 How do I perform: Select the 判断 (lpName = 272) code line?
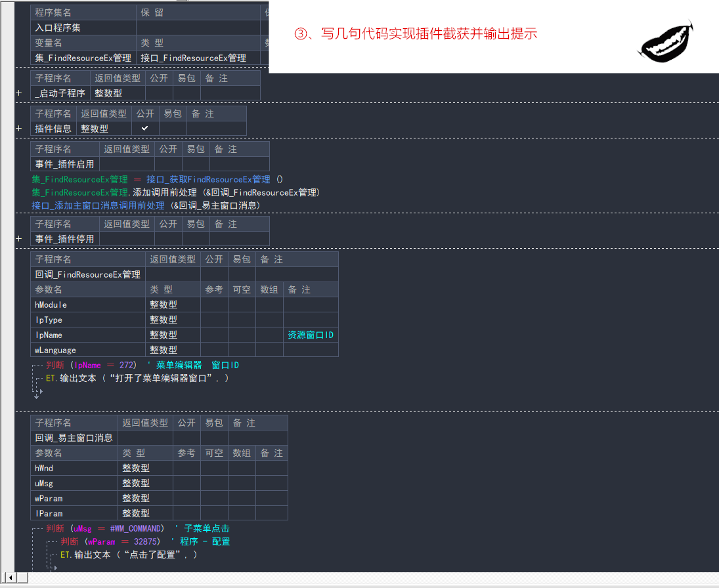[x=91, y=365]
